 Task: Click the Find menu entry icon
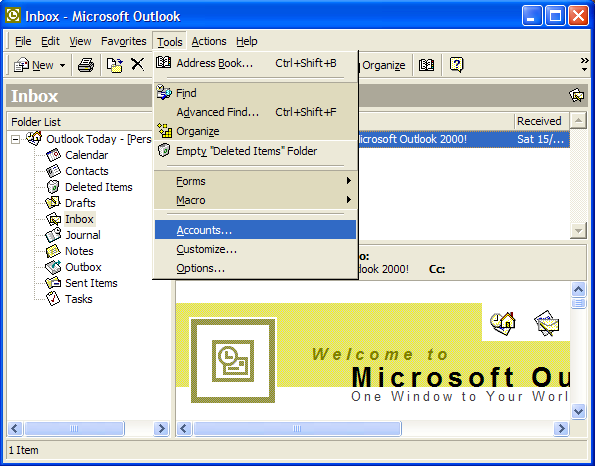point(164,93)
